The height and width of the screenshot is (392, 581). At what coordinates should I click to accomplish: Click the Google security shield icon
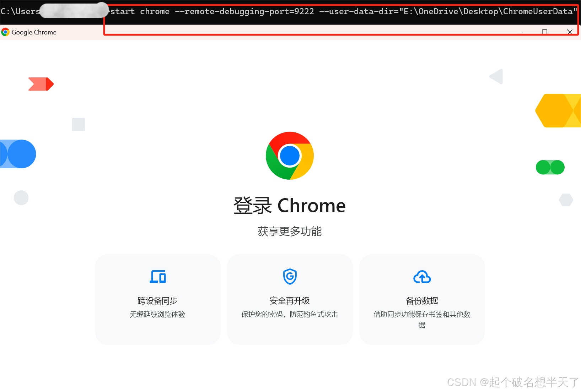click(290, 276)
